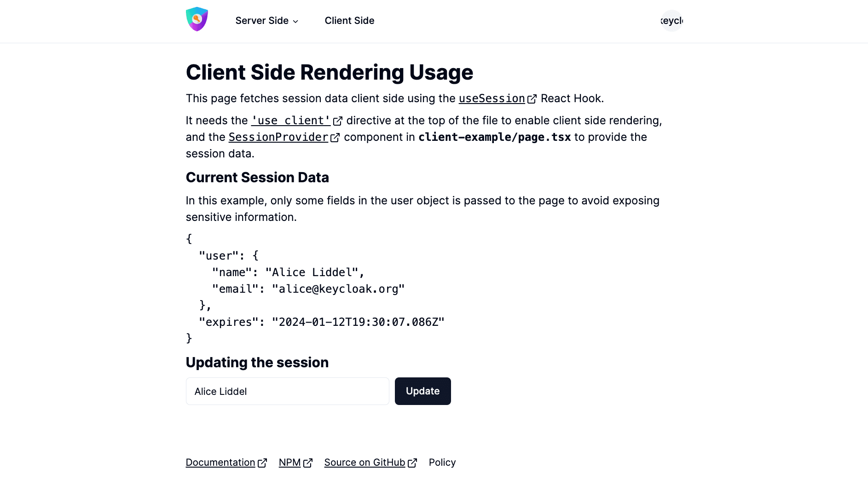Image resolution: width=868 pixels, height=486 pixels.
Task: Click the shield logo in the header
Action: pos(197,20)
